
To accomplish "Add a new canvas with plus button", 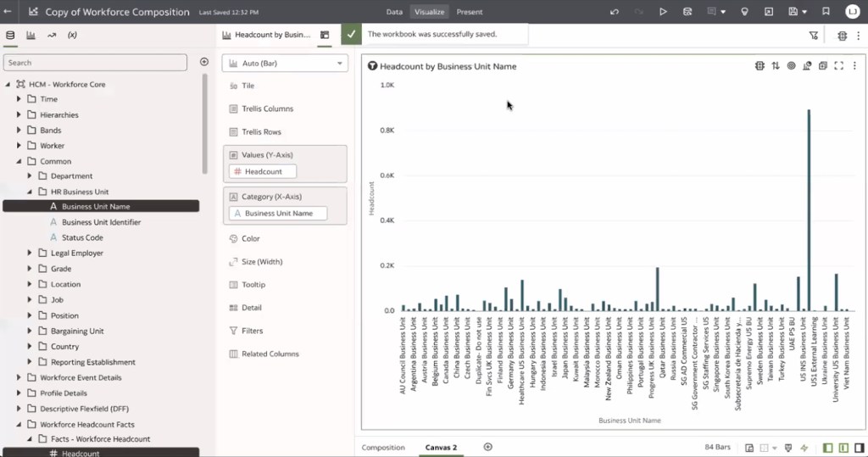I will (487, 447).
